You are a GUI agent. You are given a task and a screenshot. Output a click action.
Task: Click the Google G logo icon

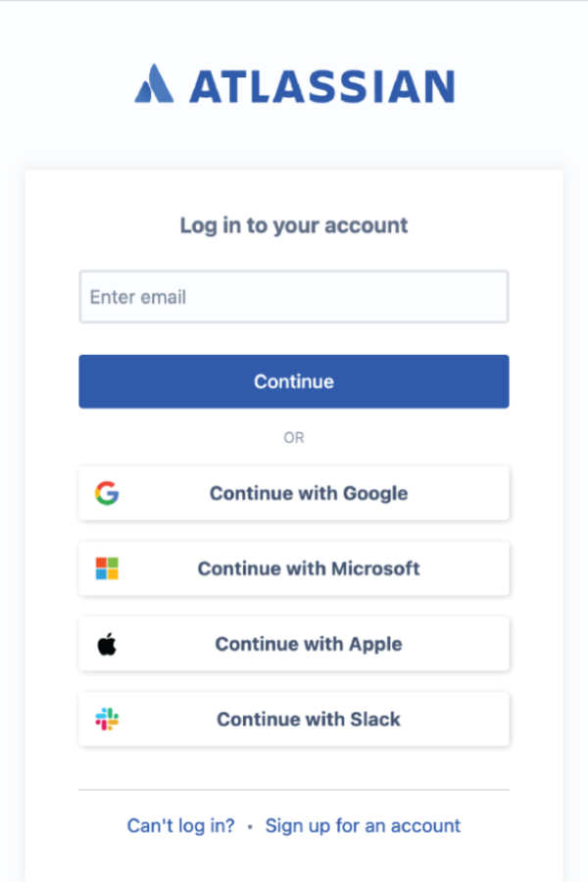point(107,493)
